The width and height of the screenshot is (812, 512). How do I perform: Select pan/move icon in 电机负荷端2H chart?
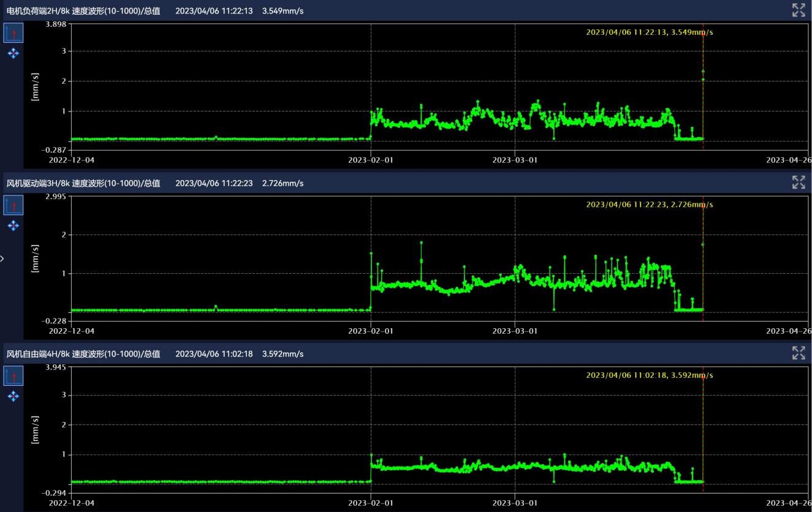[x=13, y=54]
